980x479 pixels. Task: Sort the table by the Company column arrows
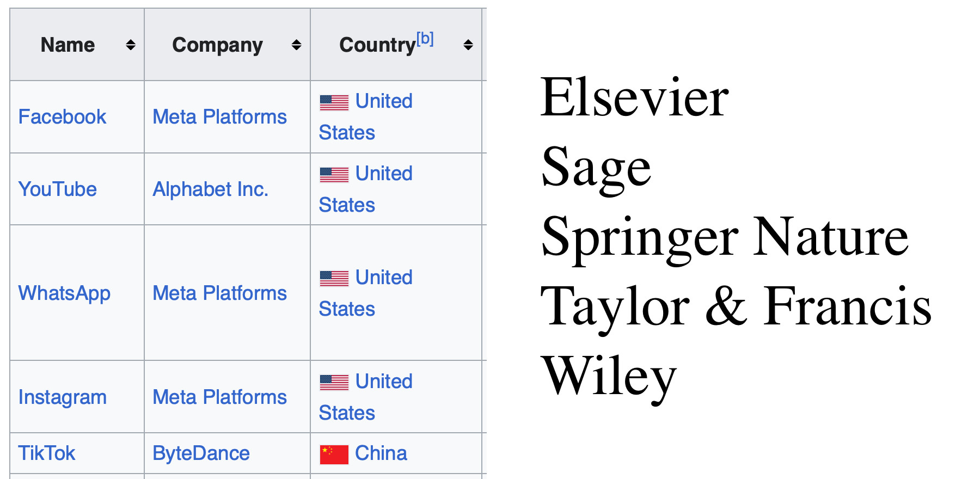click(x=296, y=45)
